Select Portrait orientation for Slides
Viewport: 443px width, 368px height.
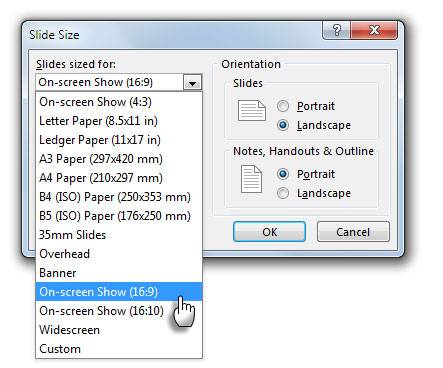tap(283, 106)
